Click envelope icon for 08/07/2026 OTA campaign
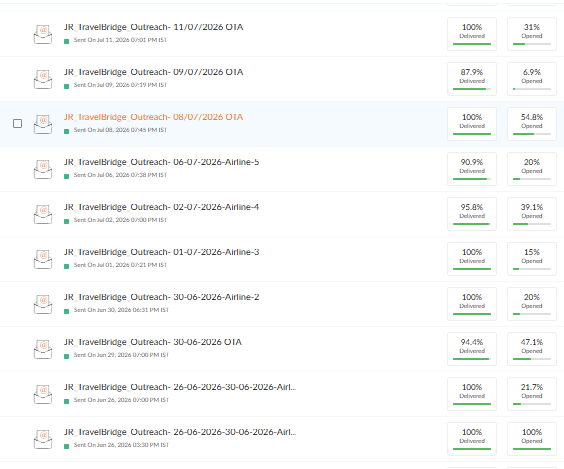This screenshot has width=564, height=469. click(43, 124)
